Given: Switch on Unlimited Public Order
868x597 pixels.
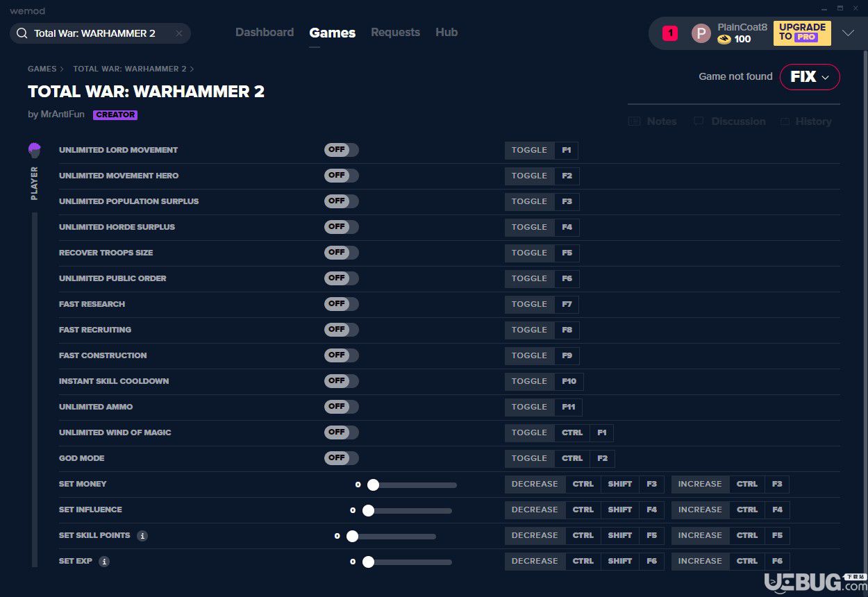Looking at the screenshot, I should pos(342,278).
